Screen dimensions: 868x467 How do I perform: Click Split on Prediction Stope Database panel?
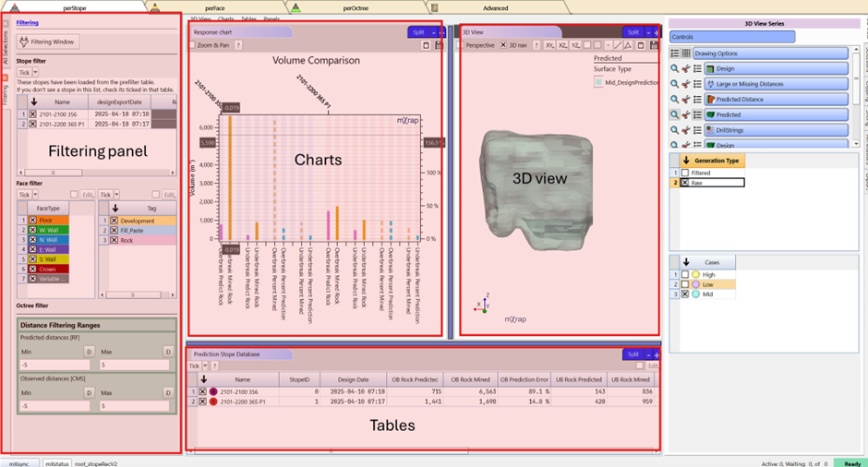633,354
